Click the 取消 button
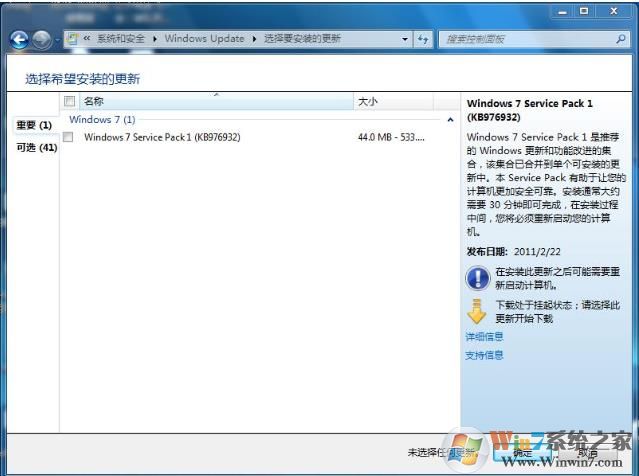 click(x=588, y=453)
